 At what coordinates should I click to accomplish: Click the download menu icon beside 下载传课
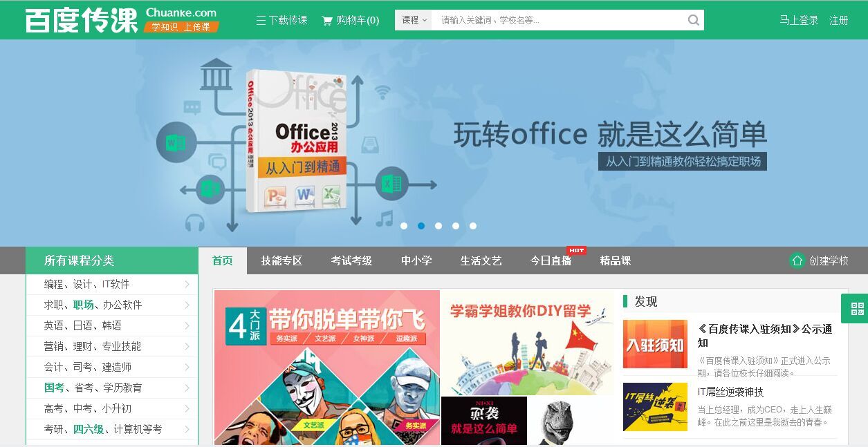tap(261, 21)
